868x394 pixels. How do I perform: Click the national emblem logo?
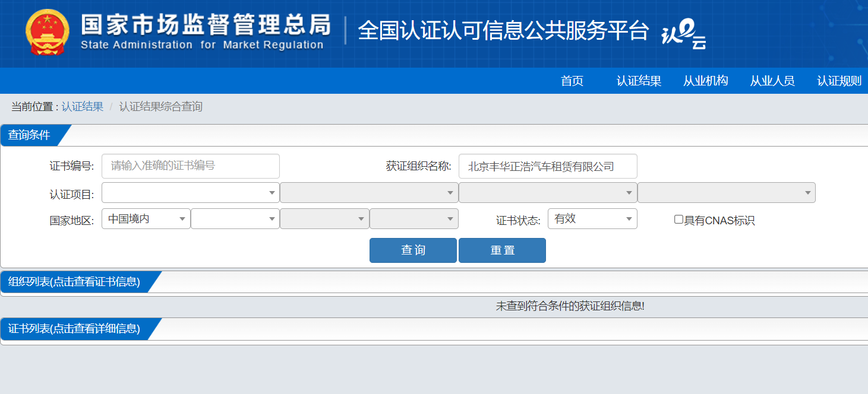48,31
